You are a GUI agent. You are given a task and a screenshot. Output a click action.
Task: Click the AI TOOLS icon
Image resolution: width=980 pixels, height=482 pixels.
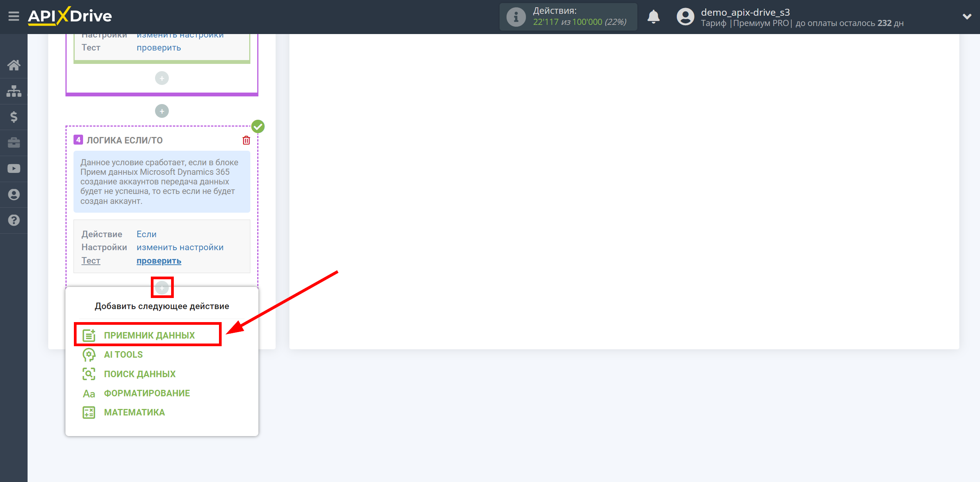coord(88,355)
